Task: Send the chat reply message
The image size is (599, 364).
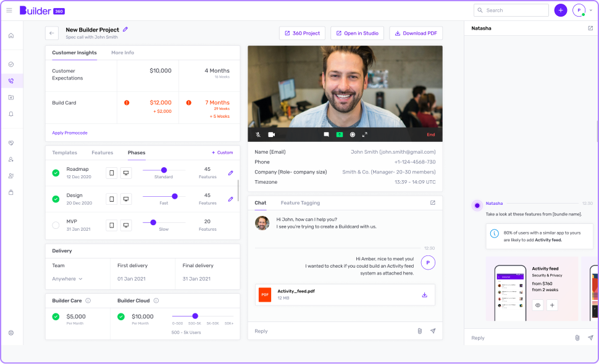Action: [x=433, y=331]
